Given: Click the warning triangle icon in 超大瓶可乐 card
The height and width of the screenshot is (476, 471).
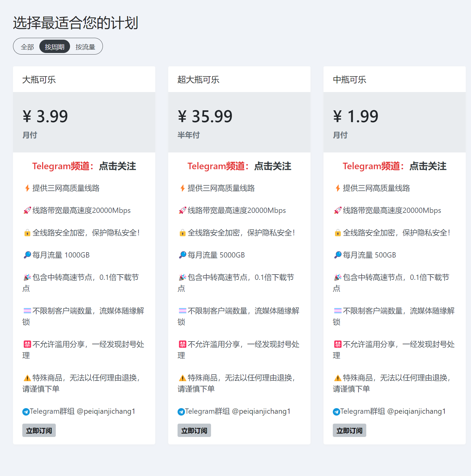Looking at the screenshot, I should click(183, 378).
